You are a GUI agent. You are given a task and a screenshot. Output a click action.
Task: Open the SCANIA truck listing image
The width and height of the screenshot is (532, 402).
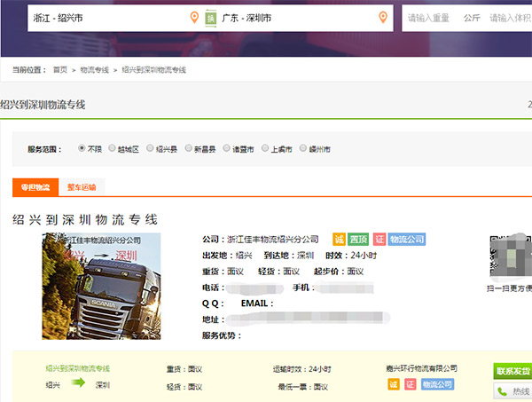(x=101, y=287)
